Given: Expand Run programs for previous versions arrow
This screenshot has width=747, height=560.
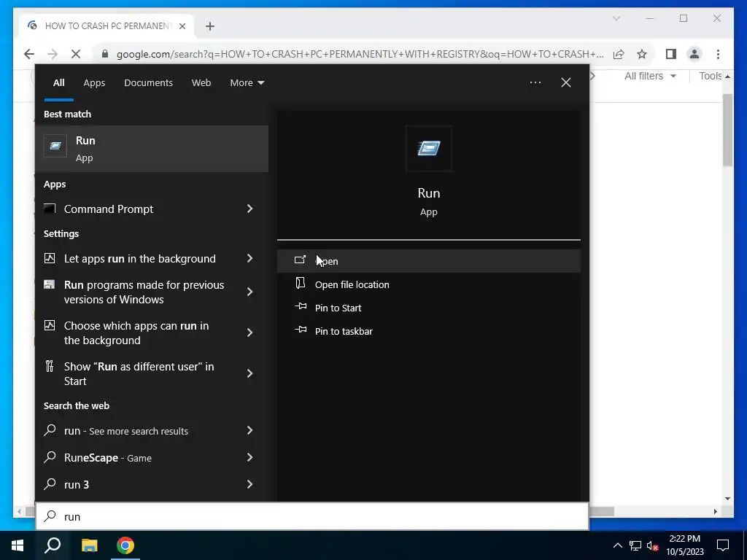Looking at the screenshot, I should click(x=249, y=292).
